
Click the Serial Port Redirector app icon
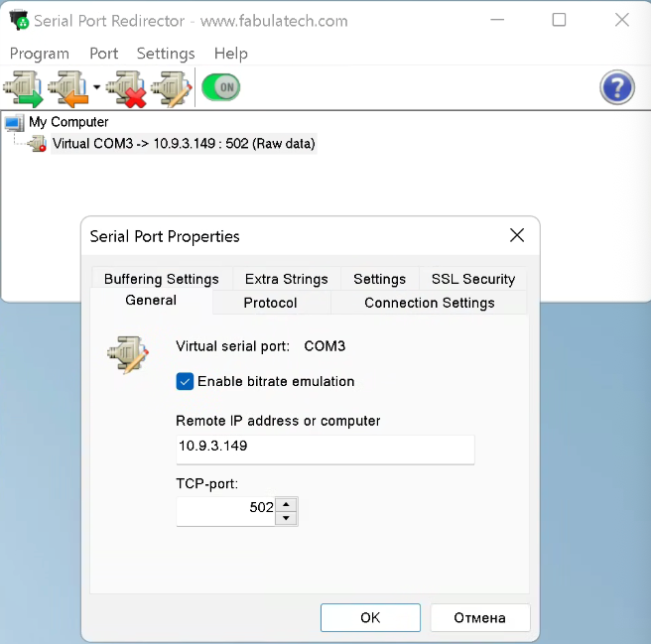click(x=20, y=21)
